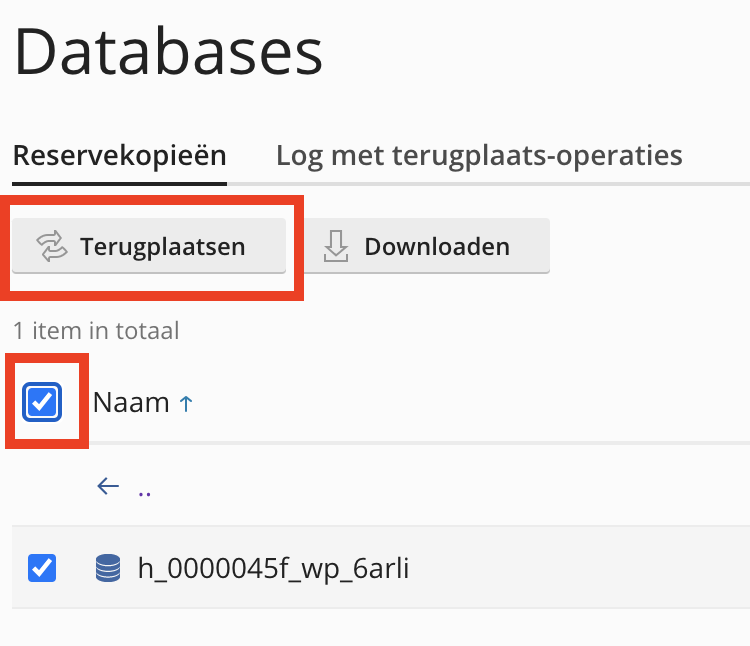
Task: Toggle the select-all checkbox in the header
Action: coord(42,402)
